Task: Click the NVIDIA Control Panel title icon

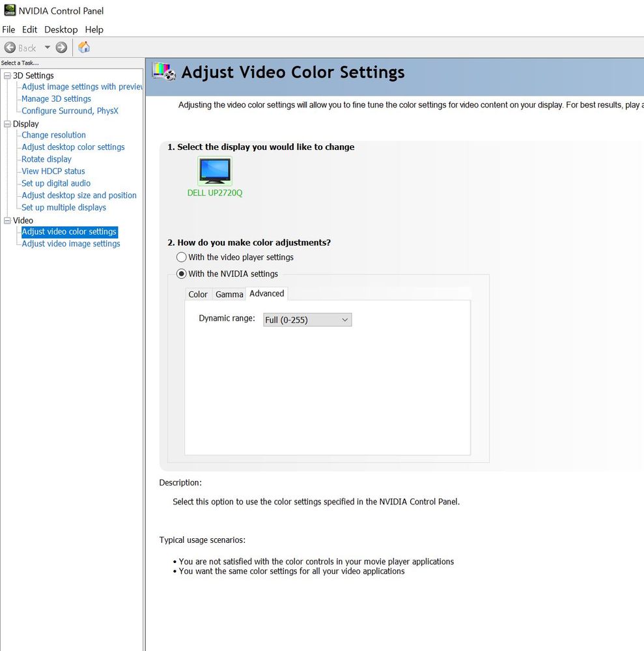Action: click(10, 10)
